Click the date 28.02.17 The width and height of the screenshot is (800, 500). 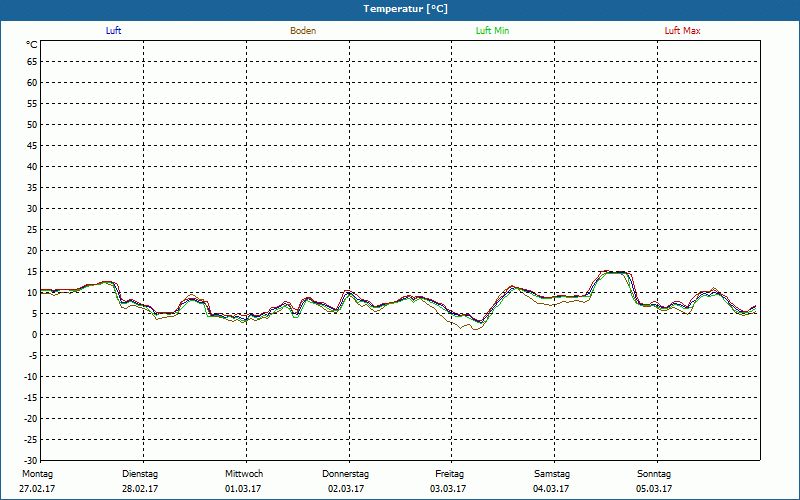pos(140,489)
